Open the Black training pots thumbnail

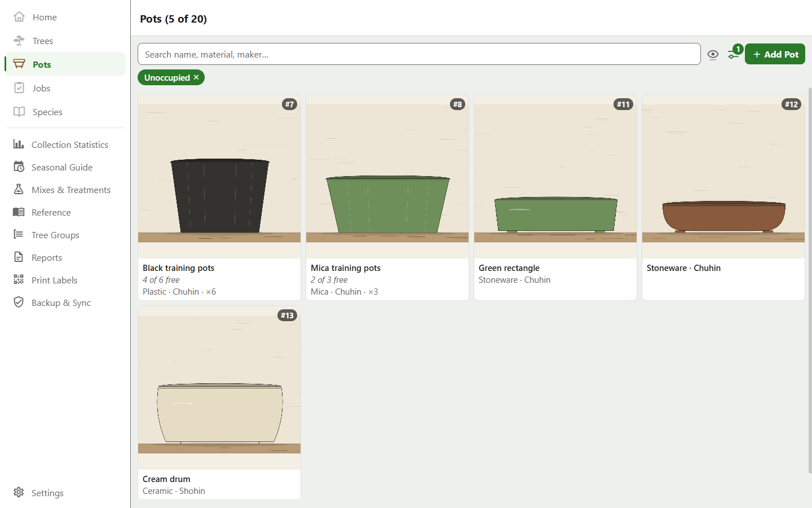[x=219, y=177]
